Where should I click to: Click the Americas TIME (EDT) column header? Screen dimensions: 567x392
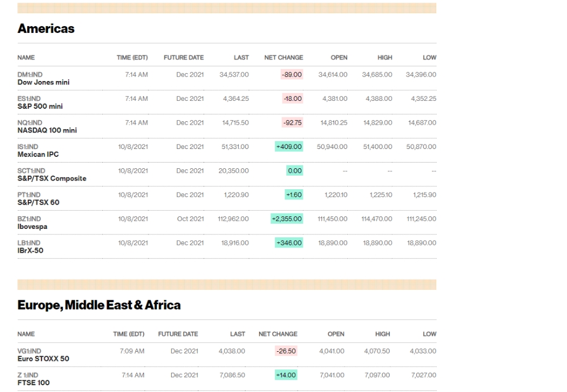(x=132, y=57)
